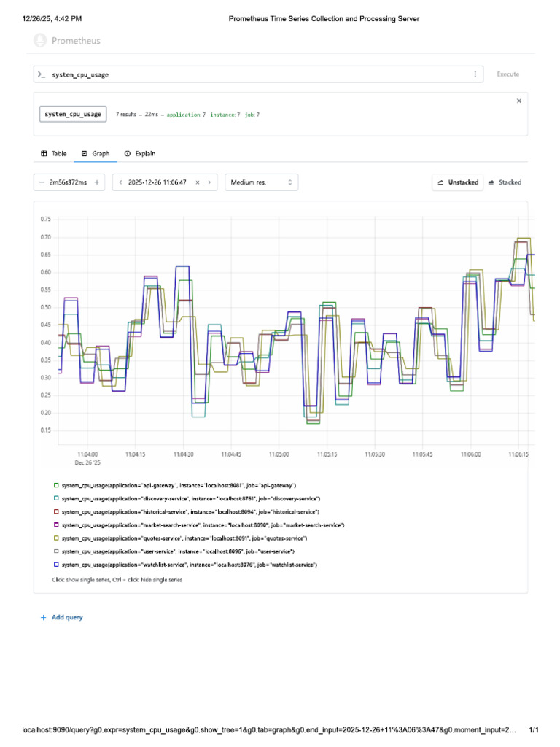
Task: Click the 7 results count text
Action: pos(126,115)
